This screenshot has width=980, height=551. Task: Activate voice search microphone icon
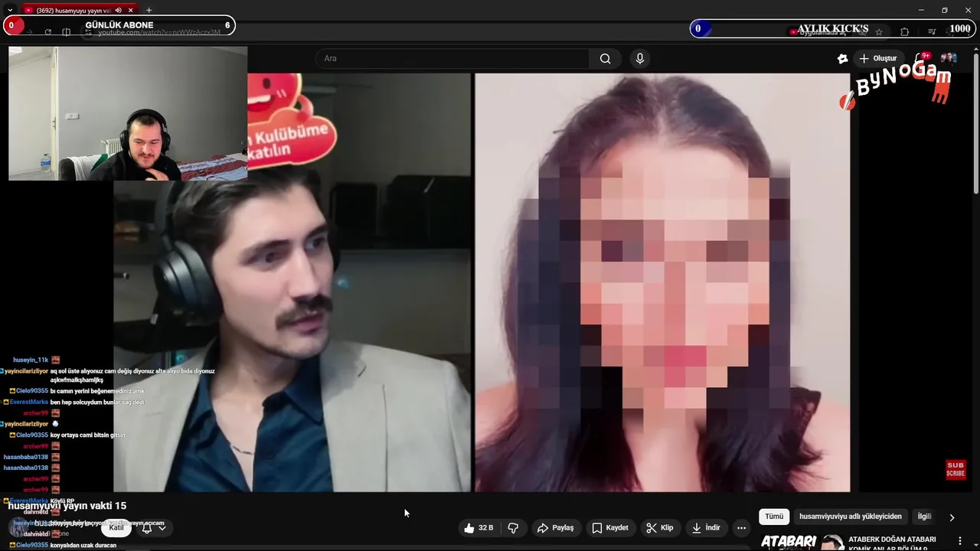[640, 58]
